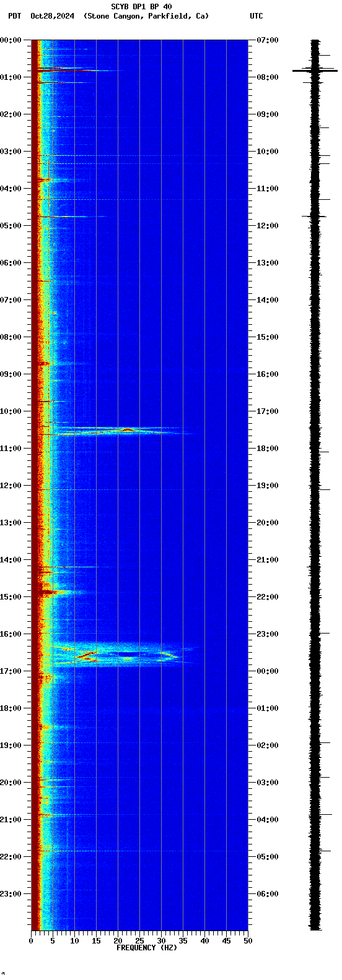Screen dimensions: 342x980
Task: Click the large seismogram spike near 08:00 UTC
Action: 315,71
